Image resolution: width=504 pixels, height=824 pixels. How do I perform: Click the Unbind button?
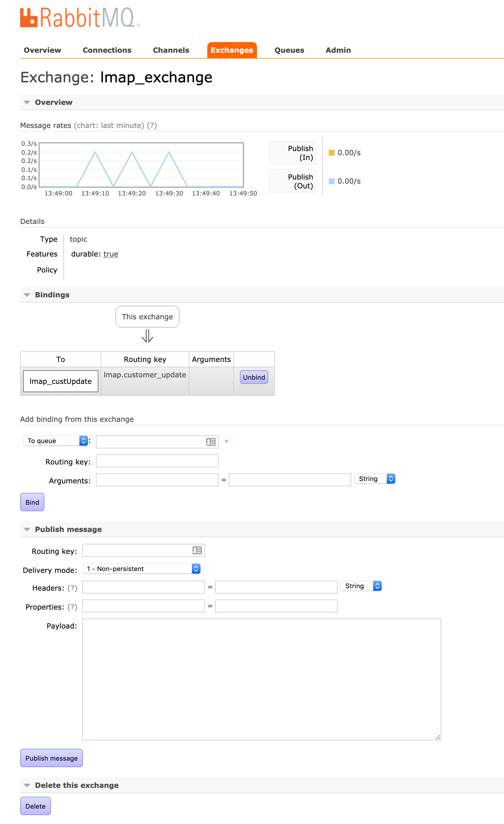[253, 377]
